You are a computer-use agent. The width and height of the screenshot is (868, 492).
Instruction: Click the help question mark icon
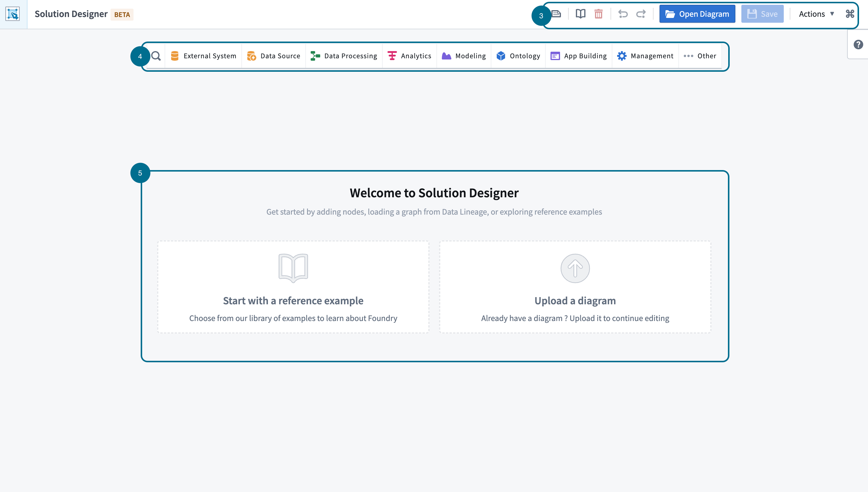tap(858, 45)
